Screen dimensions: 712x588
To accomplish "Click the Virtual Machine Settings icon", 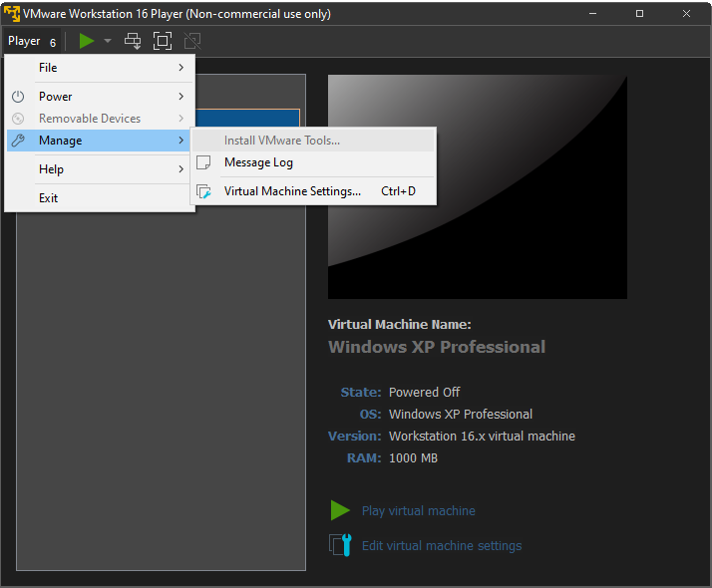I will pos(203,191).
